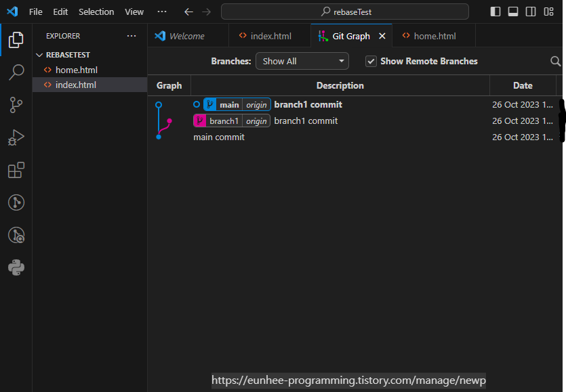Image resolution: width=566 pixels, height=392 pixels.
Task: Click the main branch name label
Action: coord(229,105)
